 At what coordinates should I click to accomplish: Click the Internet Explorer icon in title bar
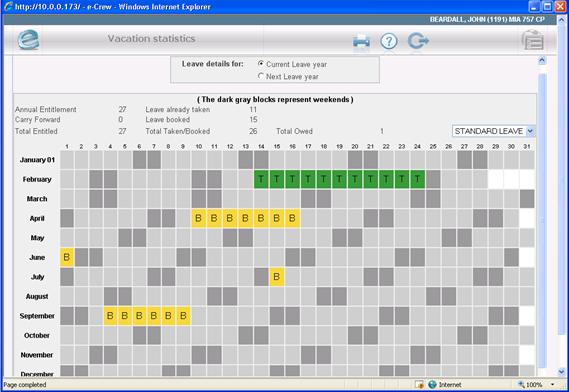point(8,7)
